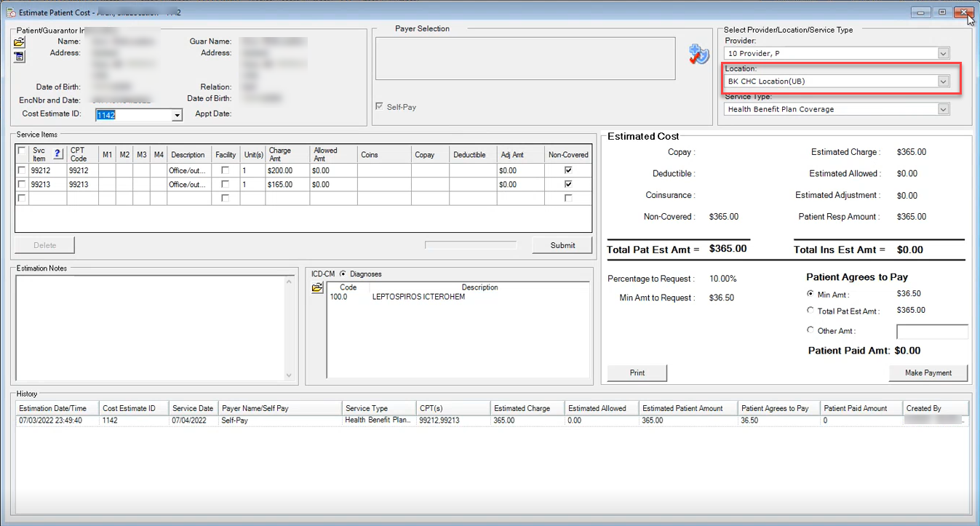
Task: Click Cost Estimate ID history column header
Action: tap(134, 408)
